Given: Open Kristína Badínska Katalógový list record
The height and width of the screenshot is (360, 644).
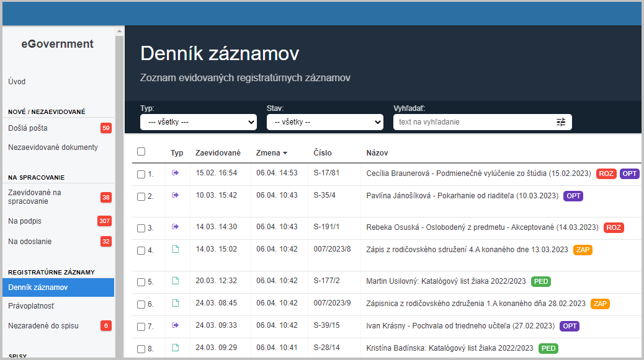Looking at the screenshot, I should 450,348.
